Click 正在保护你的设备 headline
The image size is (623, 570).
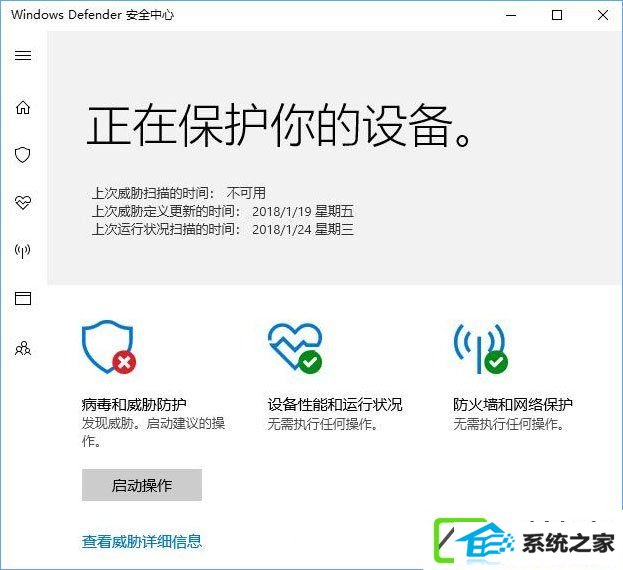279,125
